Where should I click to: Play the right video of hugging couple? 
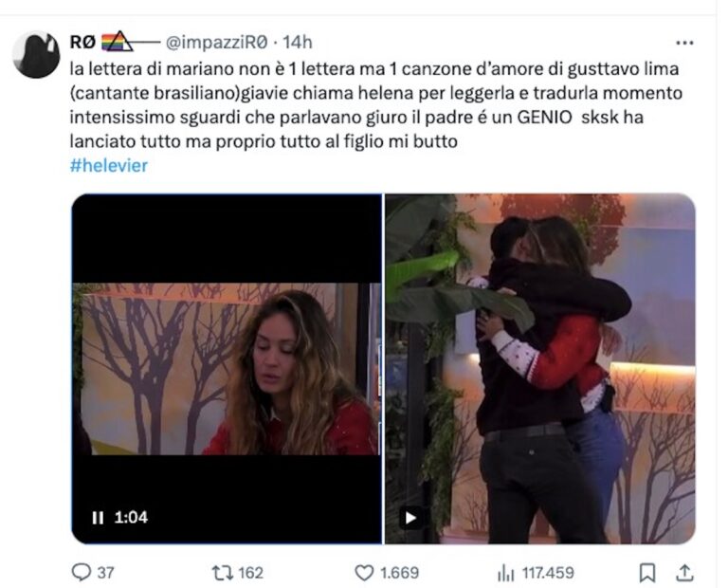[410, 518]
